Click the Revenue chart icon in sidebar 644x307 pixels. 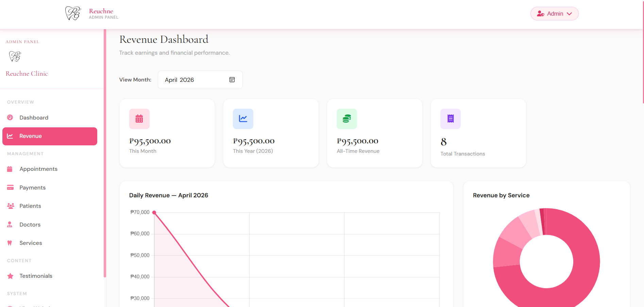pyautogui.click(x=10, y=136)
